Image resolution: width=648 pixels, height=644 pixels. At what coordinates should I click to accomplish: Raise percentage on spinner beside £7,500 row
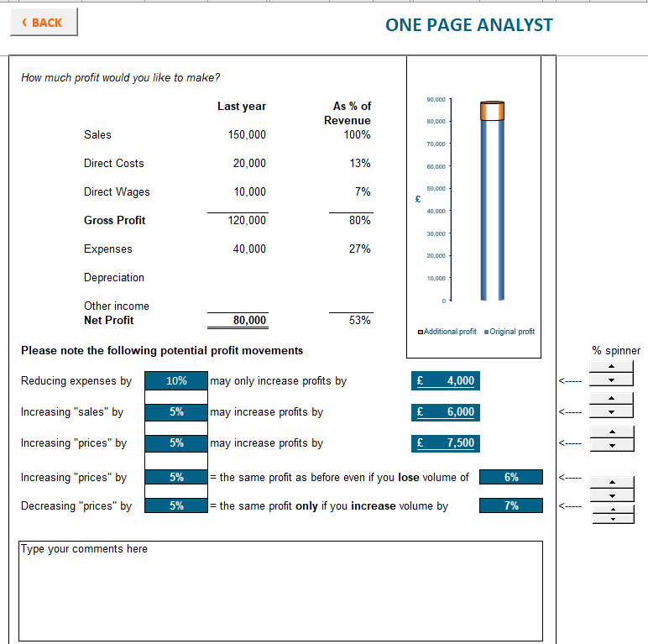[611, 432]
